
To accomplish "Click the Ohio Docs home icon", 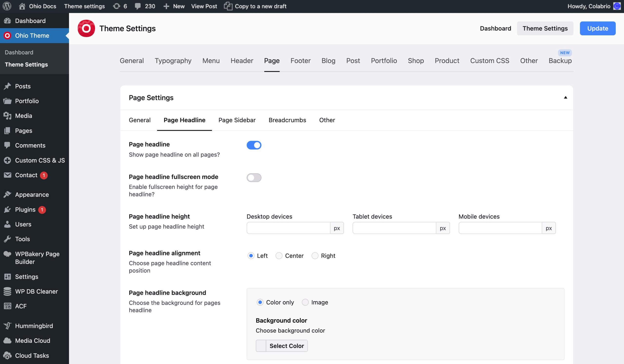I will coord(22,6).
